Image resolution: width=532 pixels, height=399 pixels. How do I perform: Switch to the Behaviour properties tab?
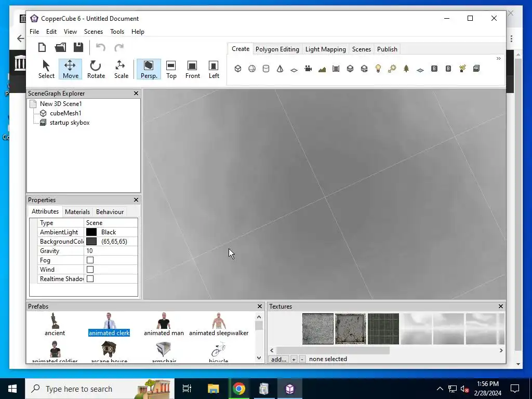tap(110, 212)
